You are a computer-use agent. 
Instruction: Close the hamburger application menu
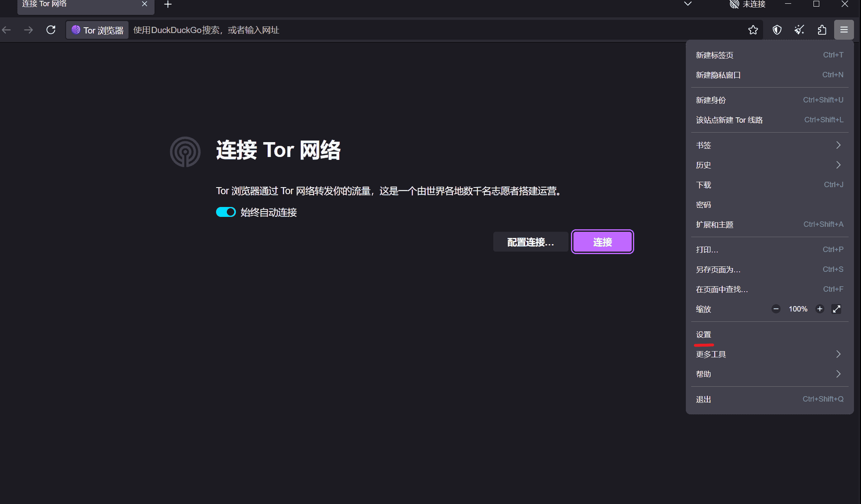pos(844,30)
